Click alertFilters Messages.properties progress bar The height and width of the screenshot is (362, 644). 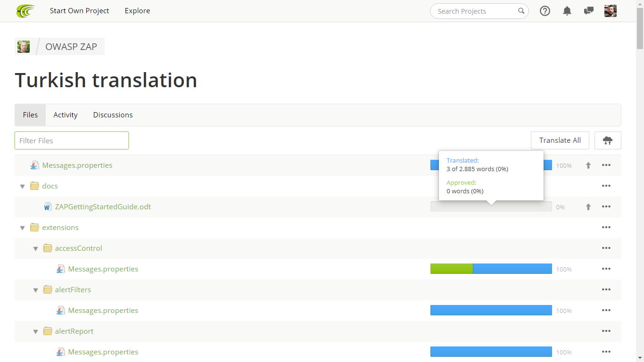491,311
